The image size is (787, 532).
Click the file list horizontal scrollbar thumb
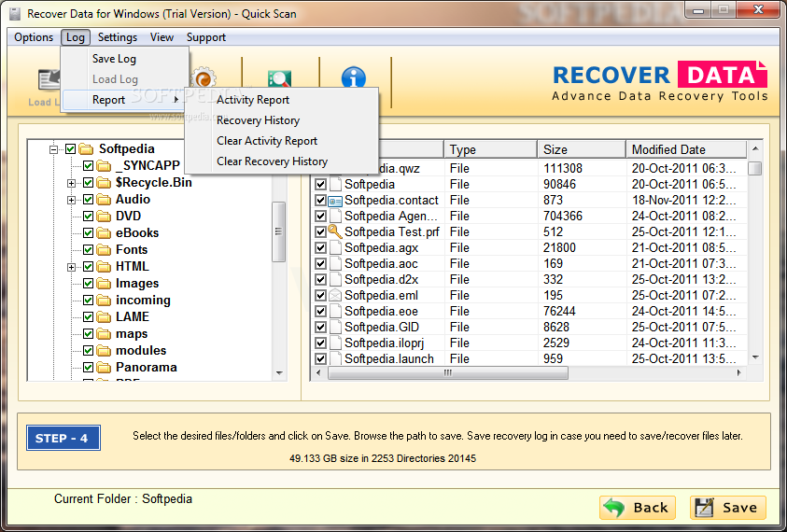(448, 373)
